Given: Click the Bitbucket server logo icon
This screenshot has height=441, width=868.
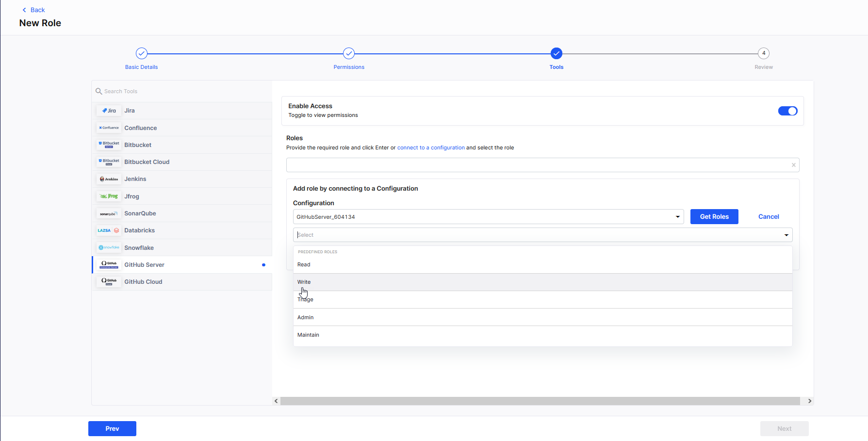Looking at the screenshot, I should (109, 145).
